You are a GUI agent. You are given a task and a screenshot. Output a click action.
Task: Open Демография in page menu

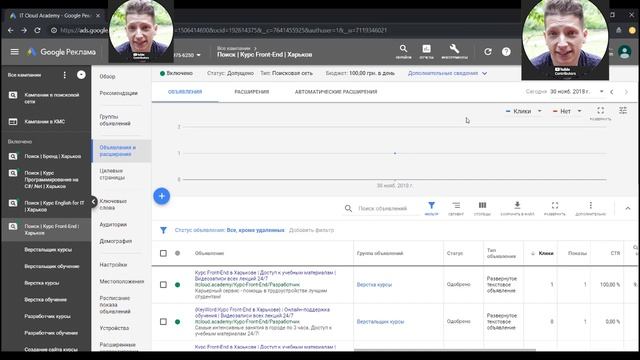point(116,241)
